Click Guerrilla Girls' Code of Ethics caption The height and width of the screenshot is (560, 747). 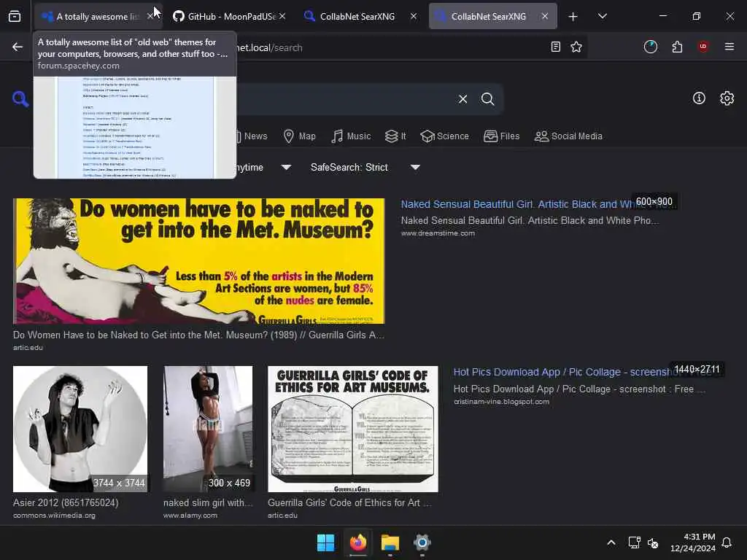(x=349, y=502)
